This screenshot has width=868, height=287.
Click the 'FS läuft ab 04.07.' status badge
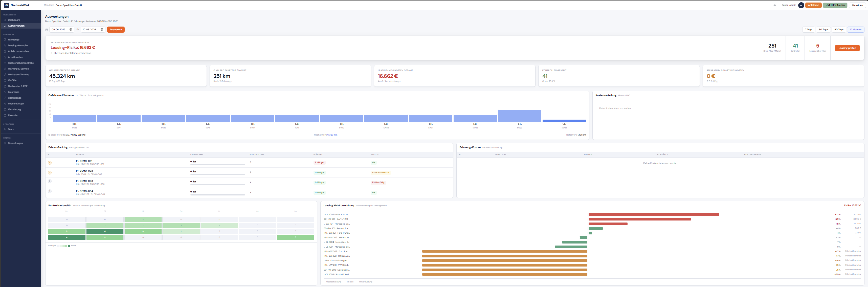[381, 172]
